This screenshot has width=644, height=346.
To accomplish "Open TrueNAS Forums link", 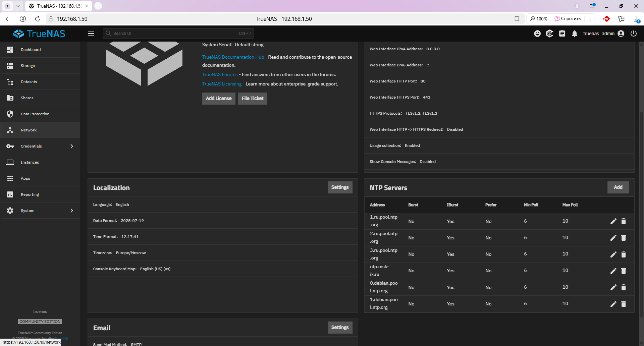I will pos(220,75).
